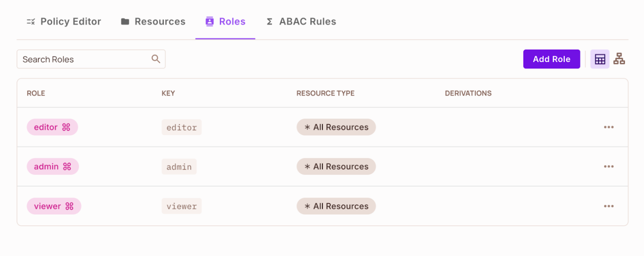Open the ellipsis menu for admin role
Viewport: 644px width, 256px height.
[609, 166]
